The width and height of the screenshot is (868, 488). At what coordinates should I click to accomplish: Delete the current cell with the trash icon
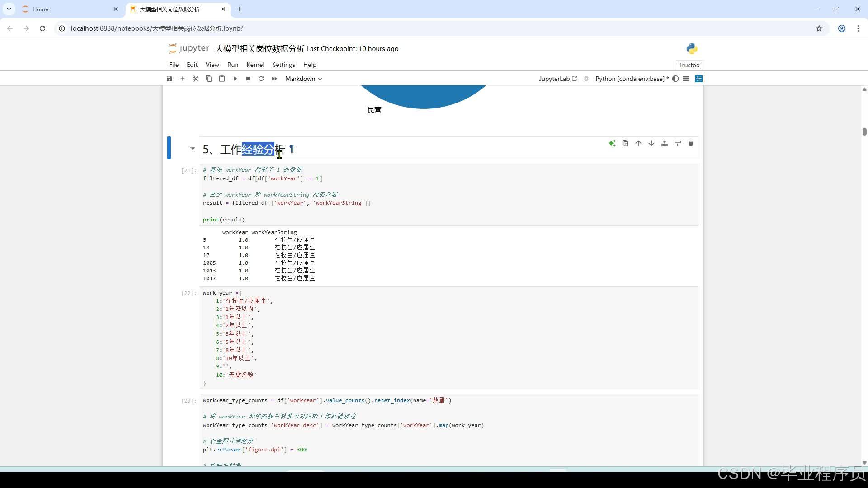point(690,143)
